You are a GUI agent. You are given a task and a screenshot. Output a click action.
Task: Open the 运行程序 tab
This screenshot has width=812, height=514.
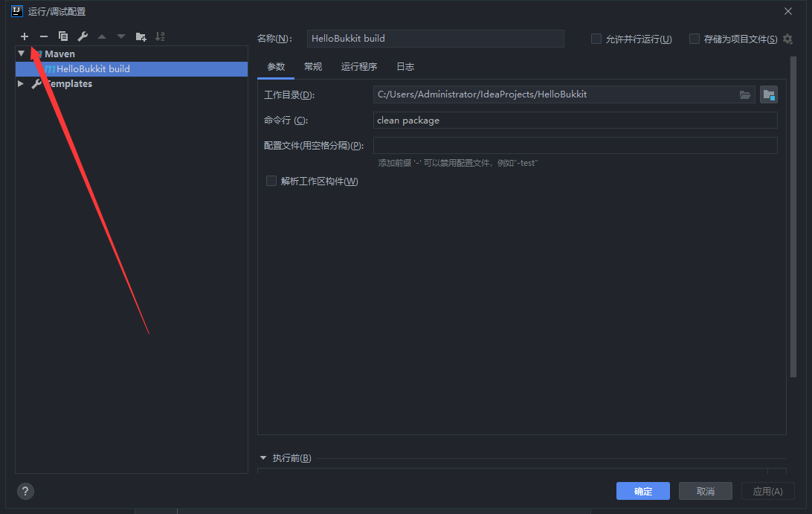click(x=359, y=67)
